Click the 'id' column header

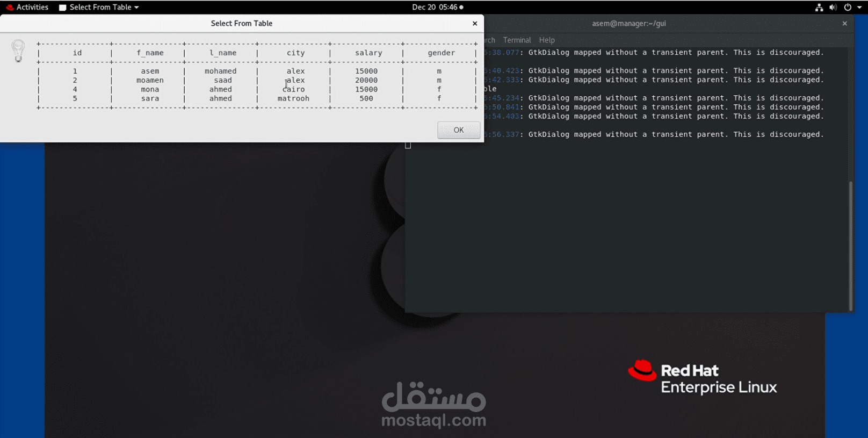click(x=77, y=53)
